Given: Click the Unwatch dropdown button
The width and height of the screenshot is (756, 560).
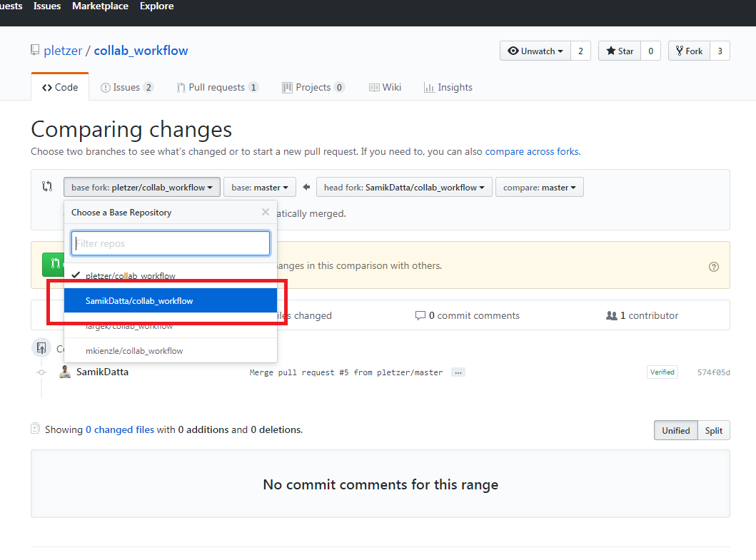Looking at the screenshot, I should (535, 51).
